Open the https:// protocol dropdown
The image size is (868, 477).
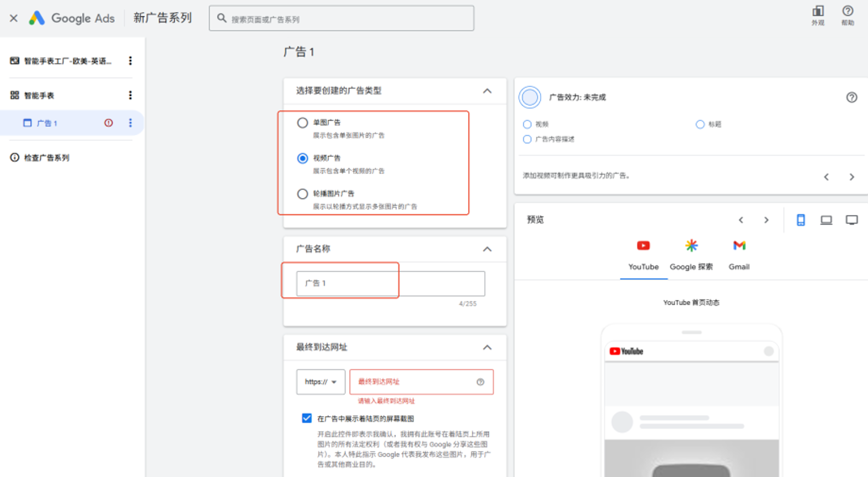320,382
